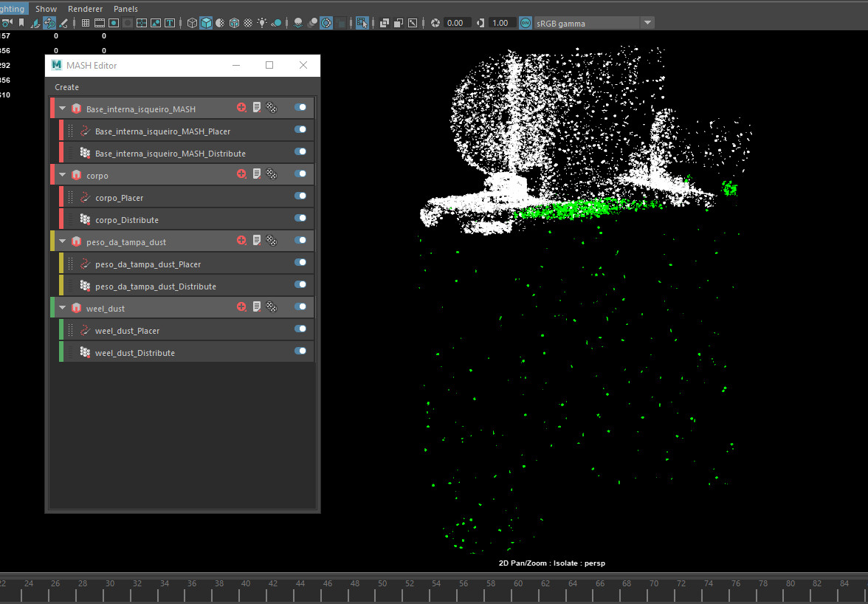Open the Renderer menu
The image size is (868, 604).
[x=85, y=8]
